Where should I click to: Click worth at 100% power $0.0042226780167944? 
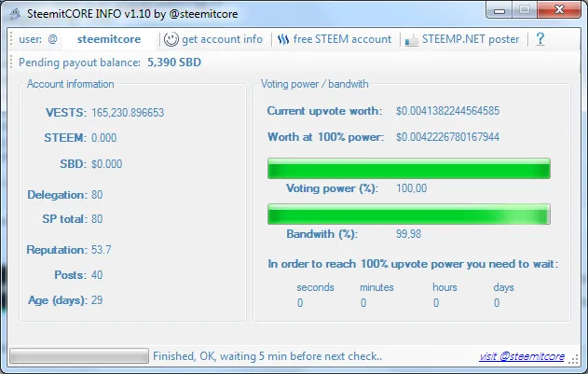[x=447, y=137]
